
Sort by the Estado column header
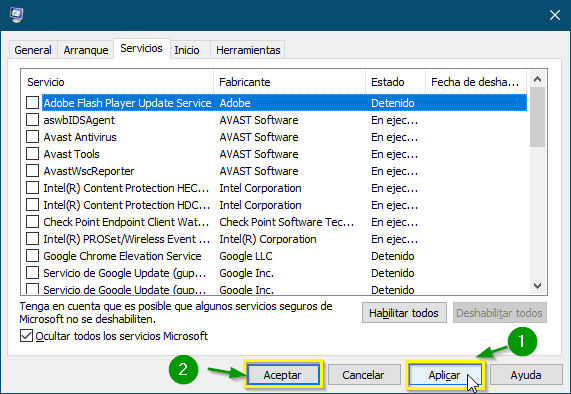point(396,82)
